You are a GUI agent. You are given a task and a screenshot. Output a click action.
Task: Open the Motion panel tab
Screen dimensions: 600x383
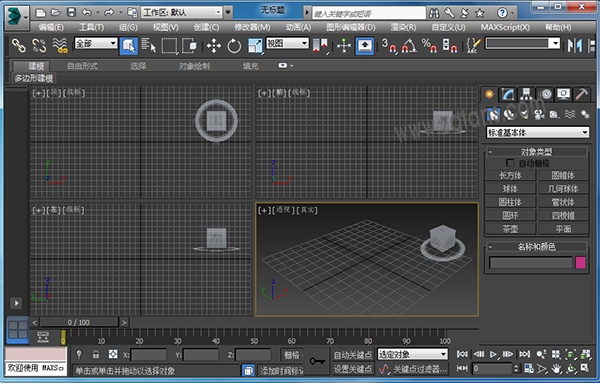(x=545, y=95)
